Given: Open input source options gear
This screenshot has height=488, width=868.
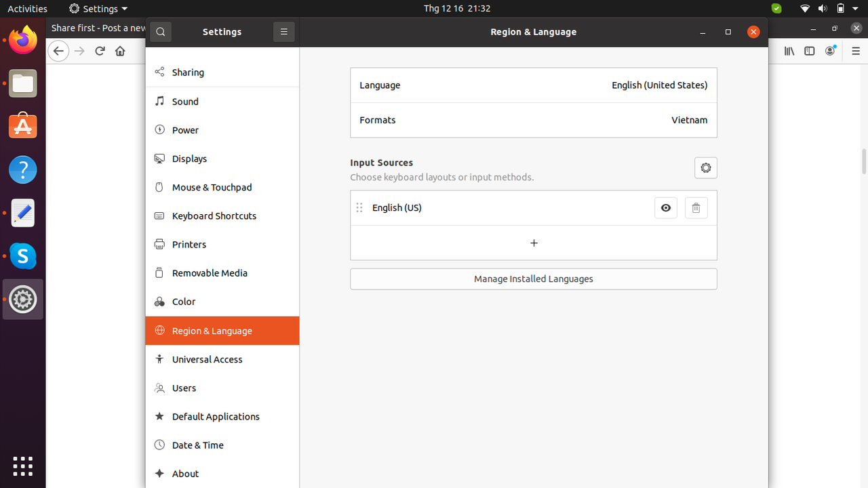Looking at the screenshot, I should coord(706,168).
